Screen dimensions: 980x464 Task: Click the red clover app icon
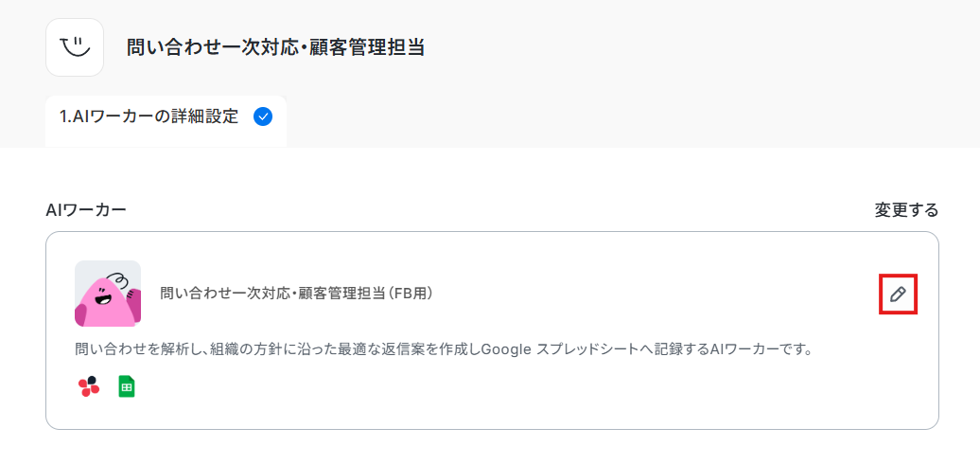pos(89,387)
